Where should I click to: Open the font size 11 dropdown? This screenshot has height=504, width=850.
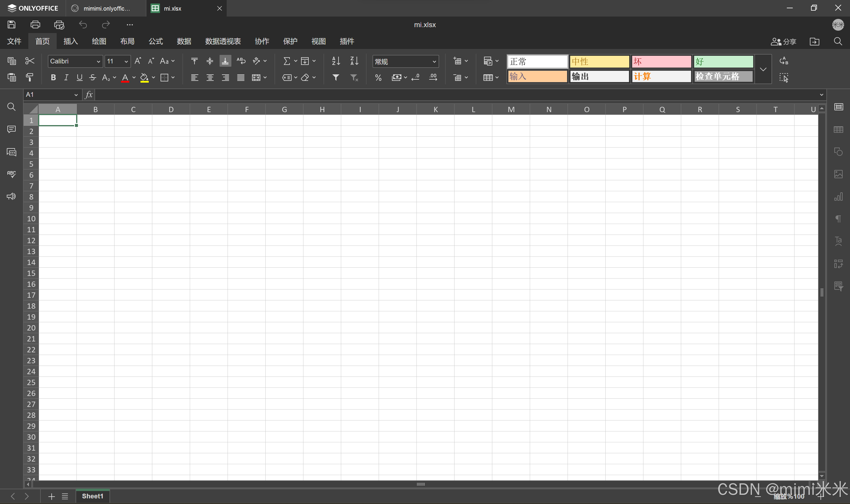(126, 61)
